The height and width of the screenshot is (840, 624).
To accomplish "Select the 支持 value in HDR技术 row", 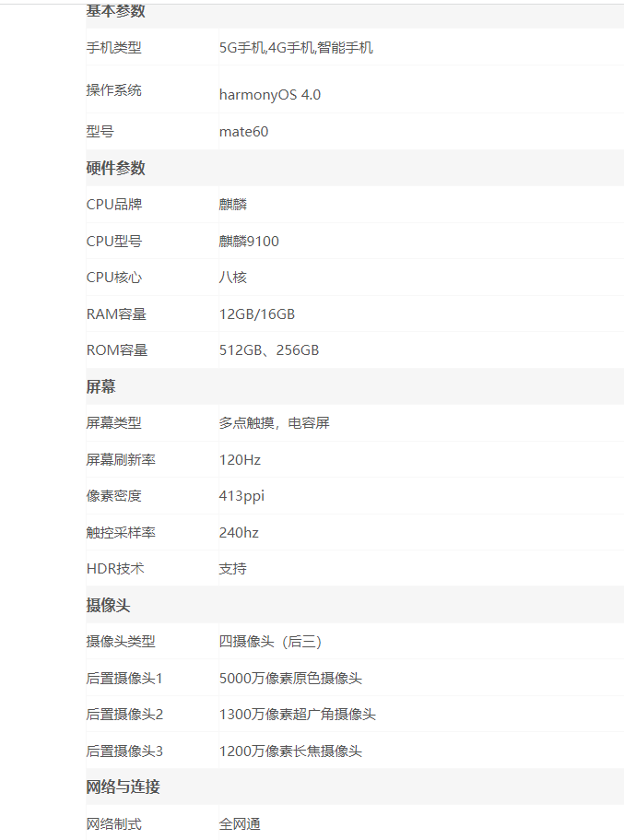I will [x=233, y=568].
